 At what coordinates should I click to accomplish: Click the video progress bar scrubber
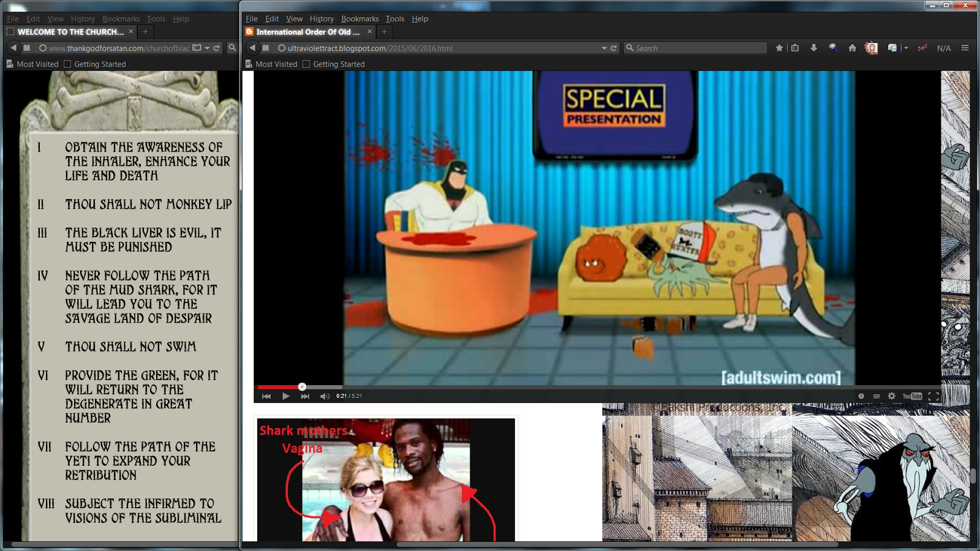pyautogui.click(x=302, y=387)
